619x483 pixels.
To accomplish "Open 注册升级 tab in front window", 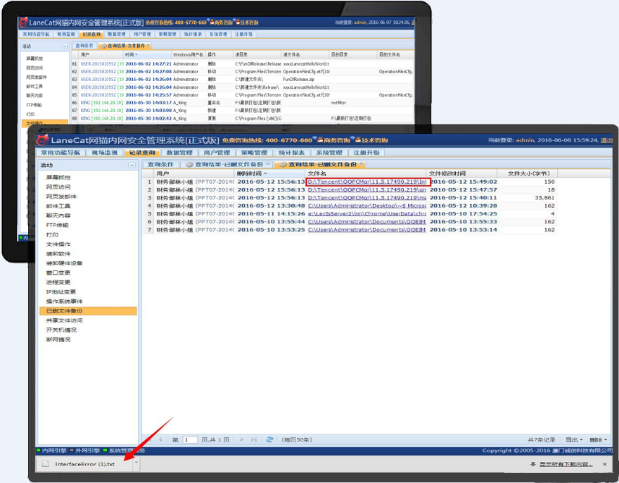I will click(x=366, y=152).
